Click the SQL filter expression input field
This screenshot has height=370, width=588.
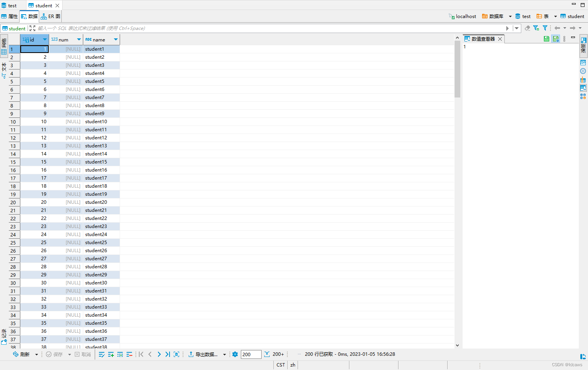click(x=270, y=28)
